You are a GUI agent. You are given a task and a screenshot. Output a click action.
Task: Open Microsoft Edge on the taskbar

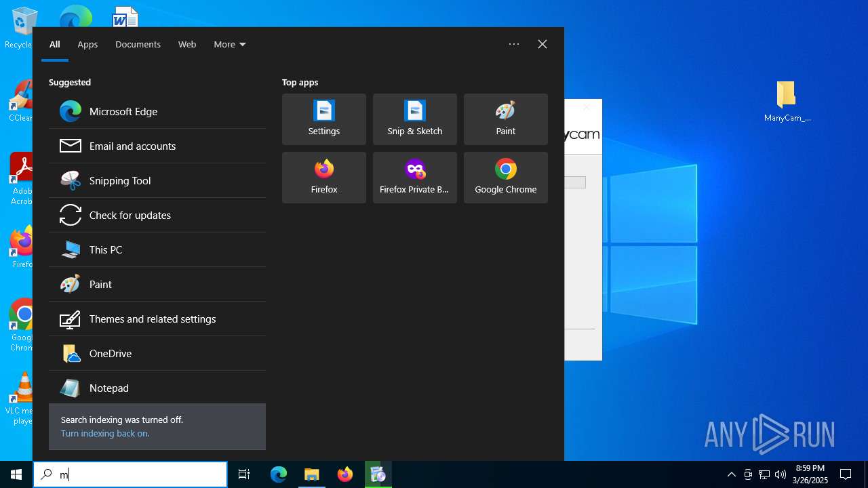coord(279,474)
